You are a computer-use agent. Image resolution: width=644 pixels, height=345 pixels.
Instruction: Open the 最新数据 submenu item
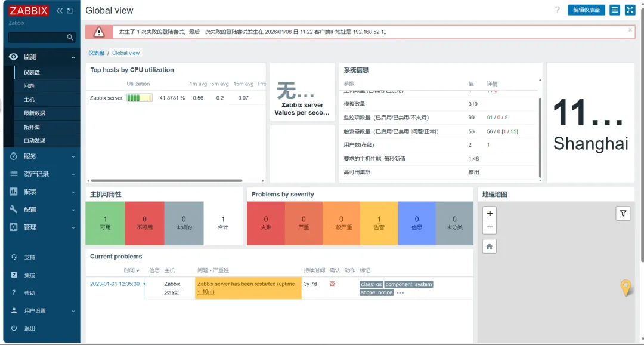34,113
